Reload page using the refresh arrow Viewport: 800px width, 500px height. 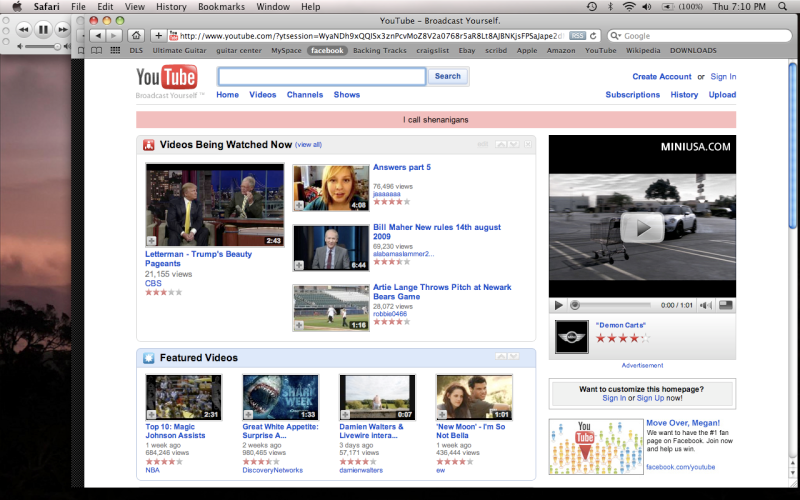(x=593, y=36)
